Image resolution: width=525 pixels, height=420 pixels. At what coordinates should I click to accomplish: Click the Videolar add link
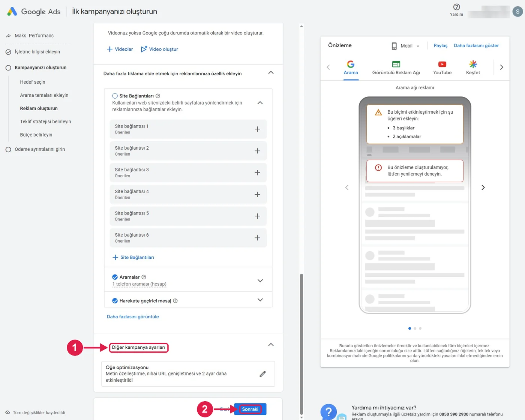(x=120, y=49)
